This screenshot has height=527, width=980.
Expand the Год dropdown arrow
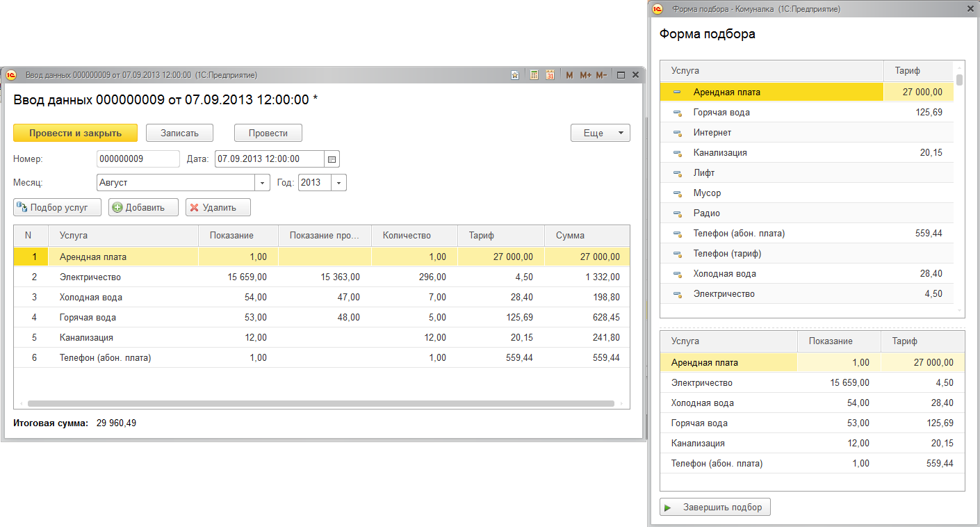tap(339, 183)
